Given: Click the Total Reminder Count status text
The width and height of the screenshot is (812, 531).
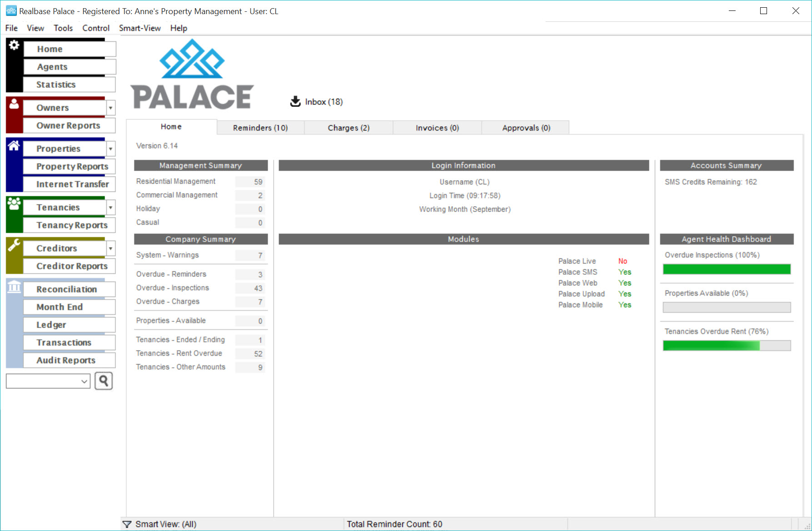Looking at the screenshot, I should click(x=395, y=524).
